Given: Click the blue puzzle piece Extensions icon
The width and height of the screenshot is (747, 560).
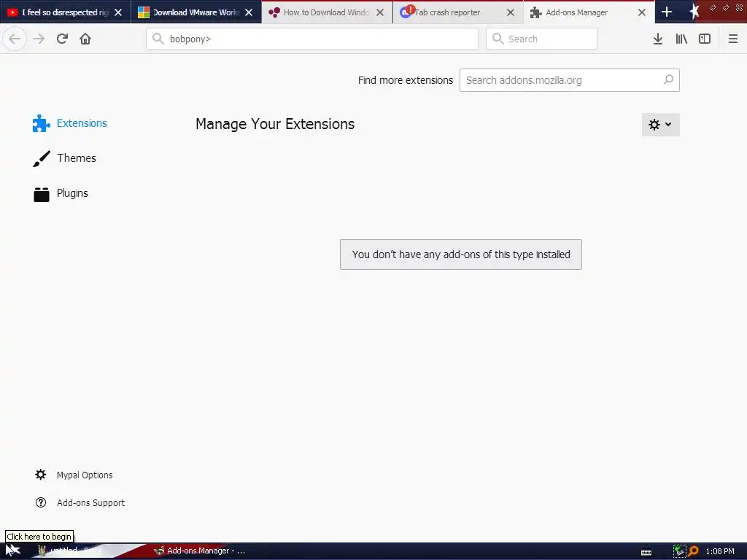Looking at the screenshot, I should [x=41, y=123].
